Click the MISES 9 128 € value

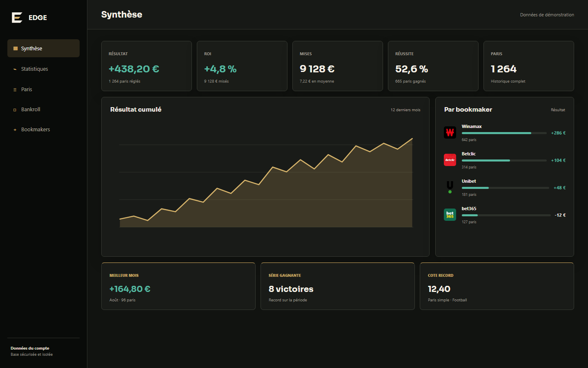pyautogui.click(x=317, y=69)
